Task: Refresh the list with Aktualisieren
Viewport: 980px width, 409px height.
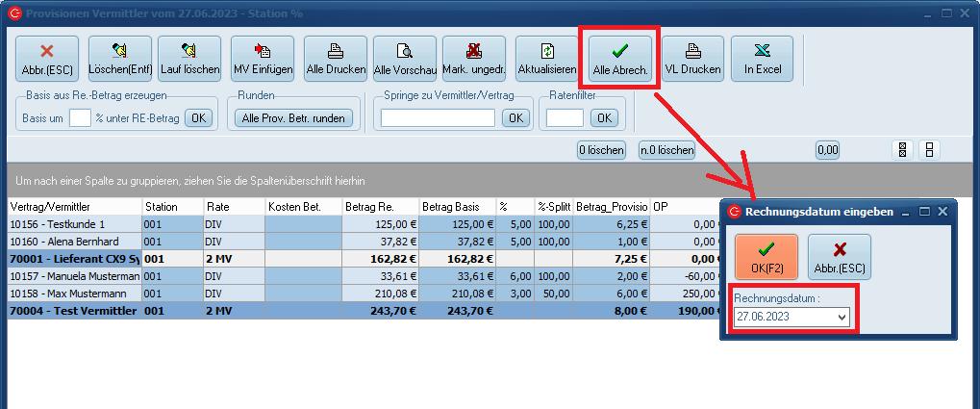Action: [547, 60]
